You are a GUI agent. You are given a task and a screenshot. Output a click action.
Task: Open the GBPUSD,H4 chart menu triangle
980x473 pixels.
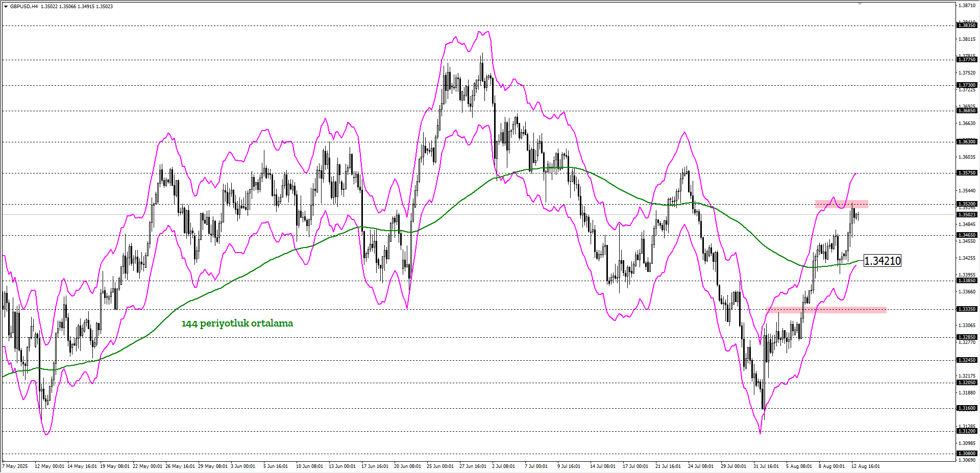point(6,7)
